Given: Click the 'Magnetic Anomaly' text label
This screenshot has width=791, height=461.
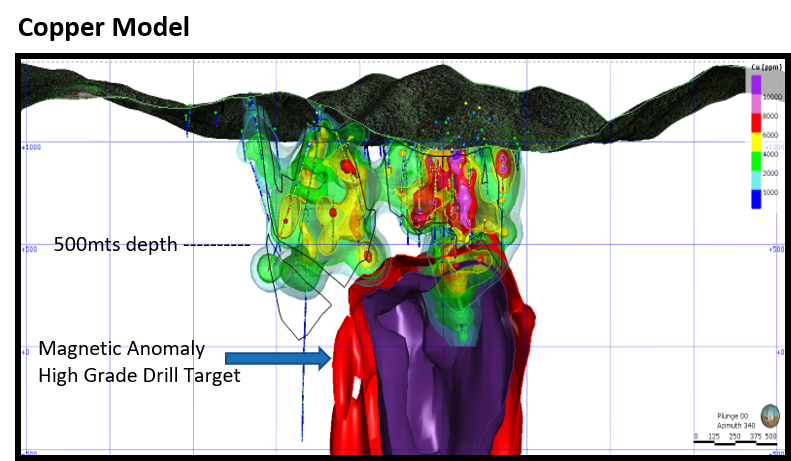Looking at the screenshot, I should click(x=121, y=349).
